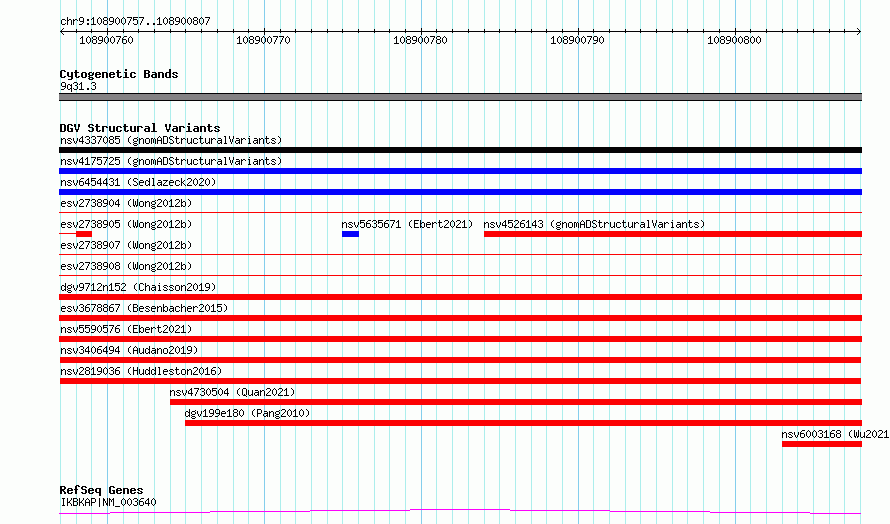Click the nsv6454431 Sedlazeck2020 label

point(138,182)
